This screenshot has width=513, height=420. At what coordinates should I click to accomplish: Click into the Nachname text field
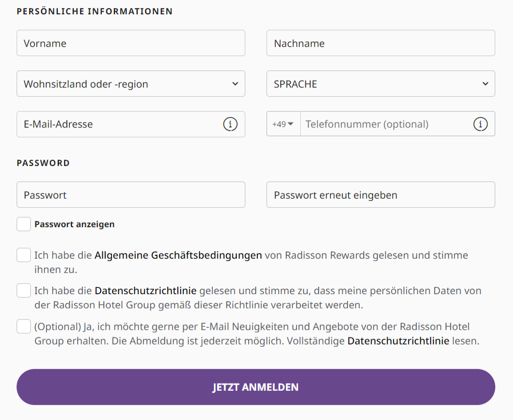(380, 43)
